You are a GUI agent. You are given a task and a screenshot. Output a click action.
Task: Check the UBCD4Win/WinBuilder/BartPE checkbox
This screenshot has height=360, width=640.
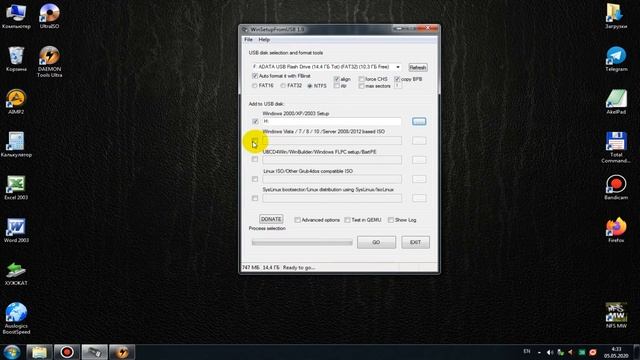click(255, 159)
